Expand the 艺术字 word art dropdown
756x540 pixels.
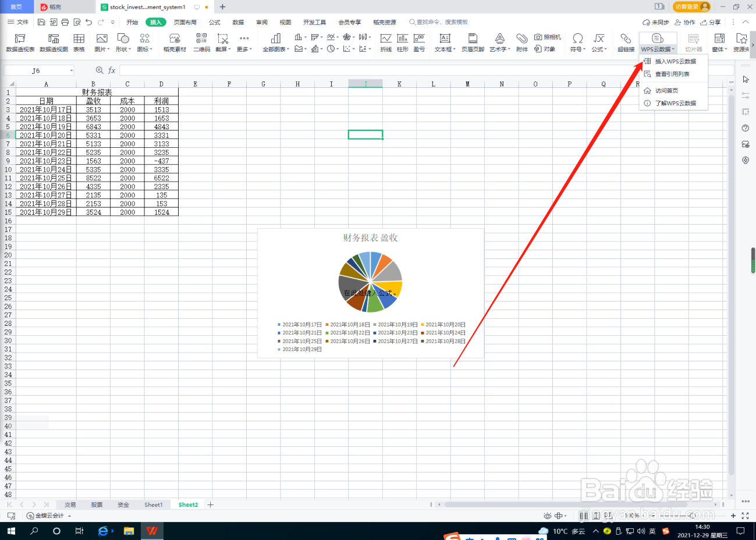[500, 49]
